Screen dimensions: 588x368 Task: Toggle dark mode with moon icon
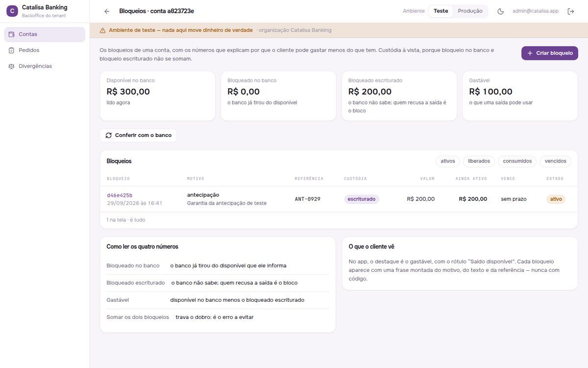click(x=500, y=11)
